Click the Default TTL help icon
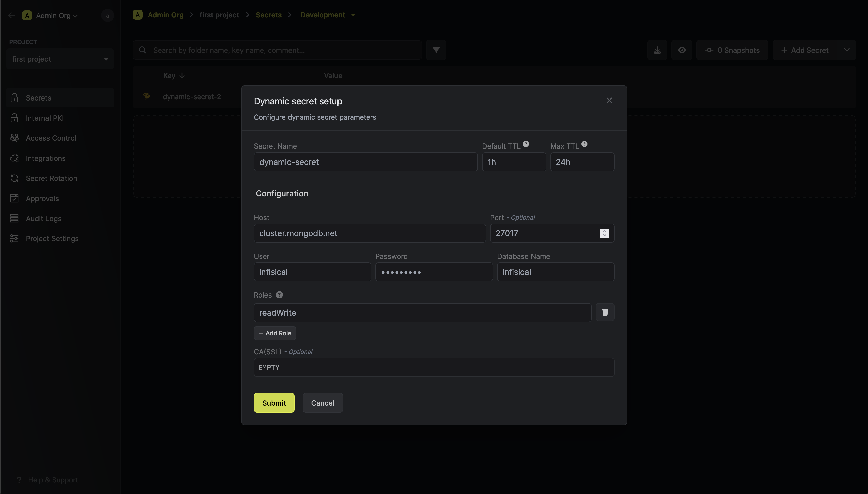The width and height of the screenshot is (868, 494). [526, 144]
